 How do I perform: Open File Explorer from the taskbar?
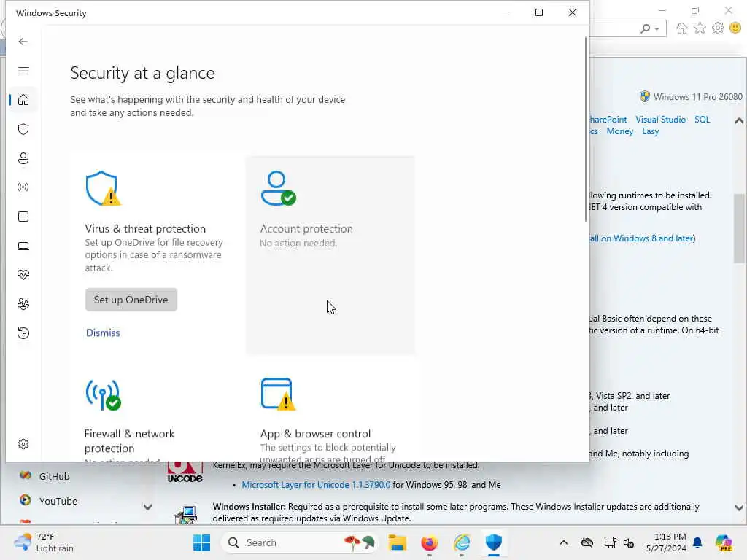pyautogui.click(x=397, y=542)
